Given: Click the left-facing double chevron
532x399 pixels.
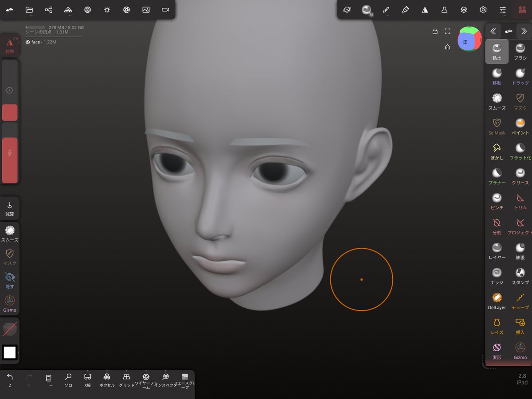Looking at the screenshot, I should click(493, 31).
